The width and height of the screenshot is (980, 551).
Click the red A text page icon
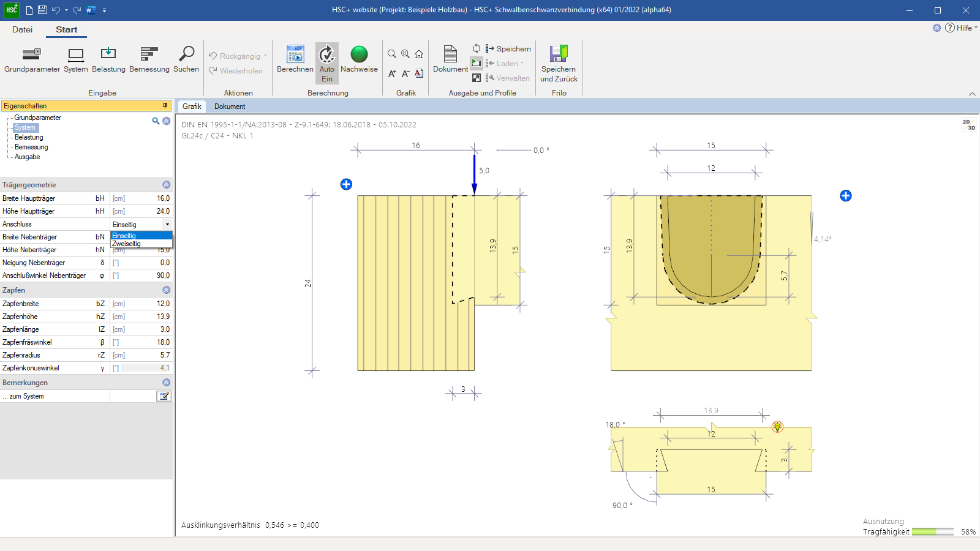click(419, 73)
